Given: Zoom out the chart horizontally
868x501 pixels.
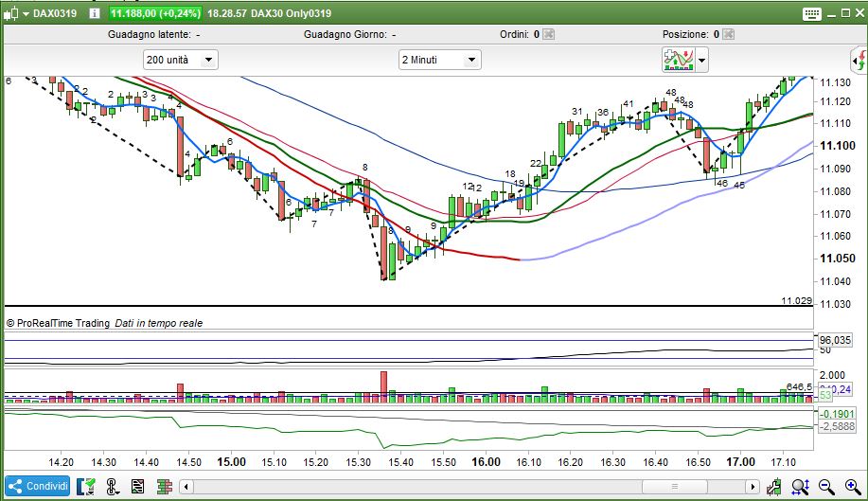Looking at the screenshot, I should pyautogui.click(x=826, y=487).
